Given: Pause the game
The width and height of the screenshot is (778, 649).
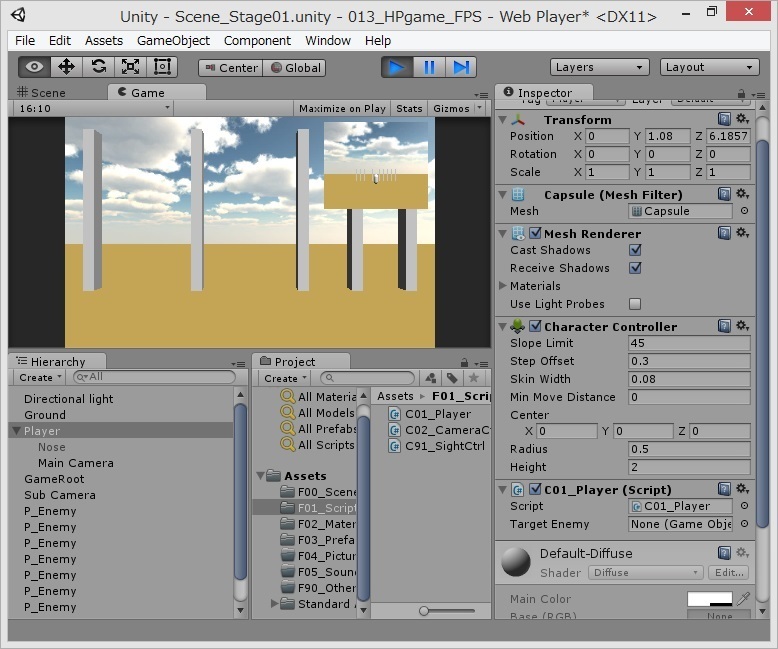Looking at the screenshot, I should click(x=429, y=67).
